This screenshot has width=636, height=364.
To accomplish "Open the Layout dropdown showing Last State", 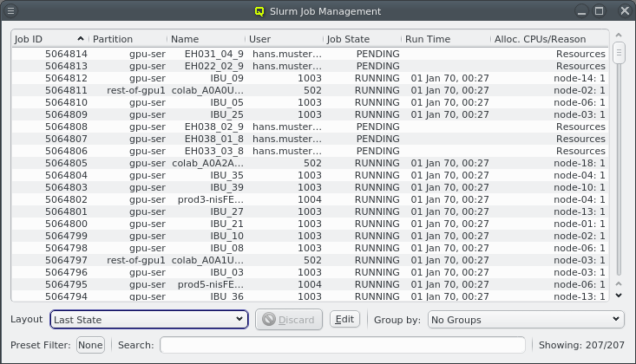I will click(x=149, y=320).
